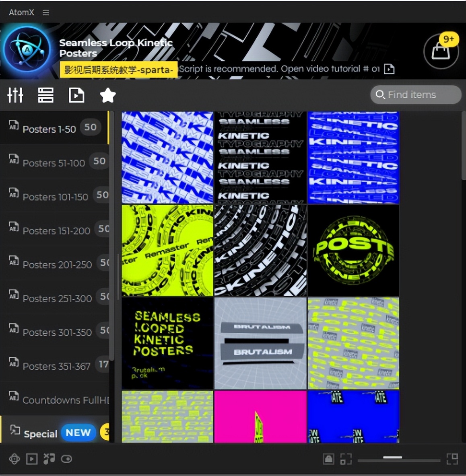Open the AtomX hamburger menu
The image size is (466, 476).
[x=45, y=12]
